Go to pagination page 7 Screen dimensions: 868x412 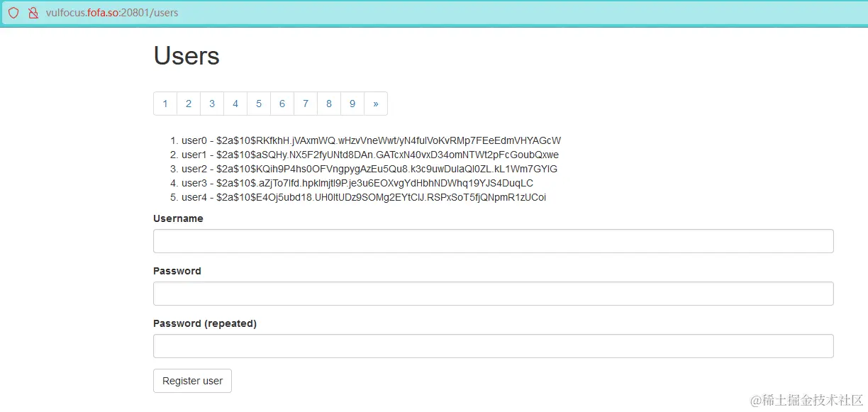(306, 104)
